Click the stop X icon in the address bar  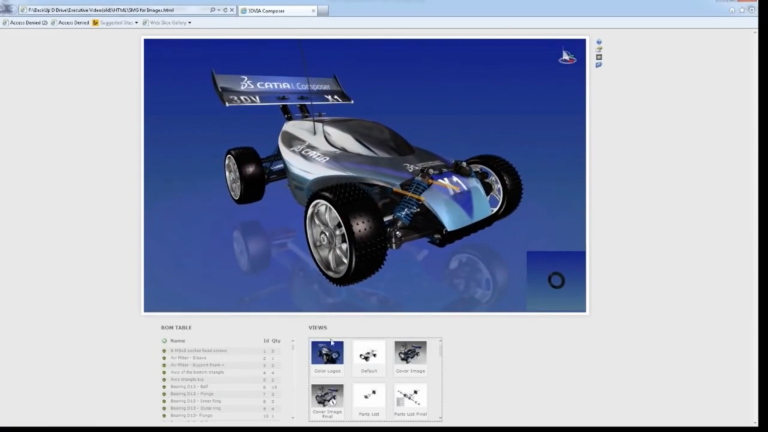232,10
